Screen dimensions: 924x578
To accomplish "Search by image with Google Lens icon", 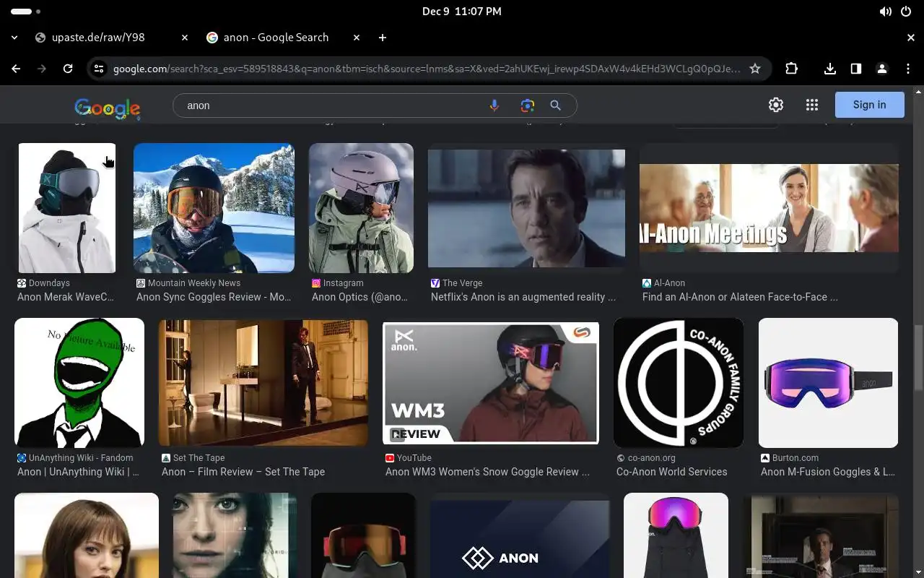I will 528,105.
